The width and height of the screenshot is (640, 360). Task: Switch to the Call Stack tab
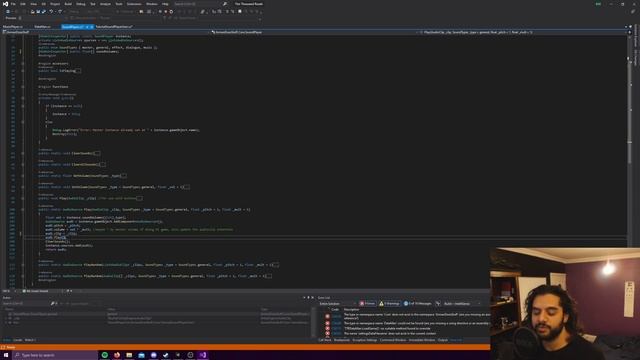[324, 340]
